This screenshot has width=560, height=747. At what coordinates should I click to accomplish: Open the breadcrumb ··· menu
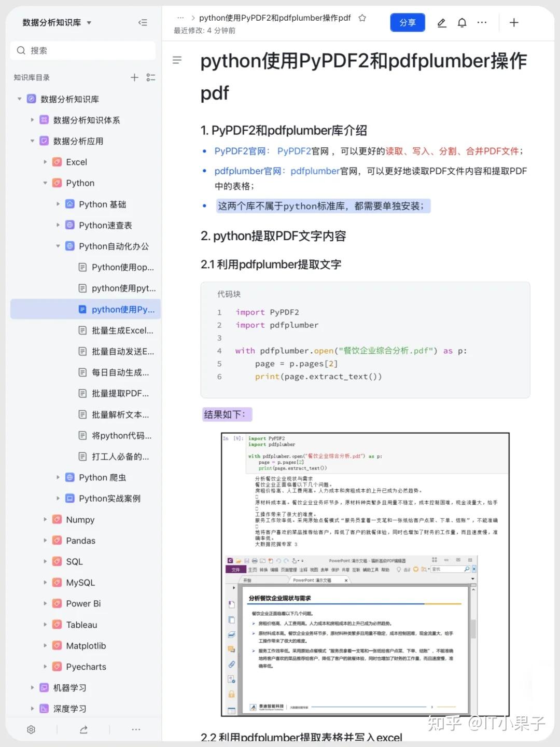click(180, 17)
